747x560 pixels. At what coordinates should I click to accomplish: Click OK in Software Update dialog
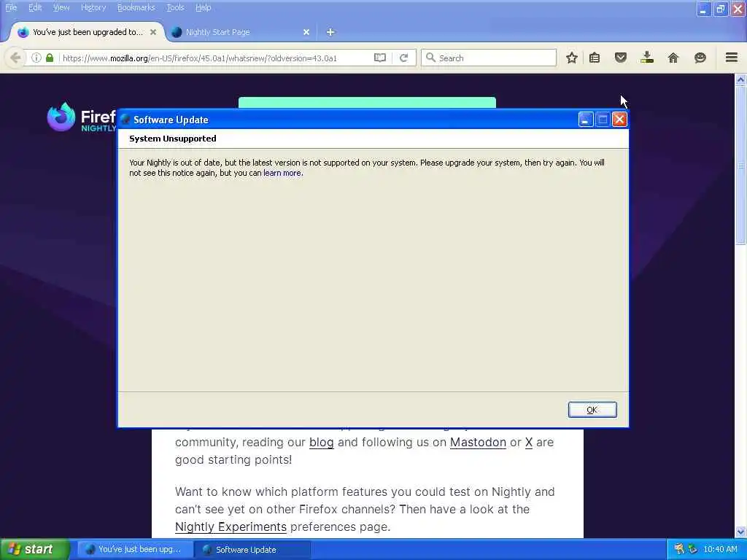point(592,410)
